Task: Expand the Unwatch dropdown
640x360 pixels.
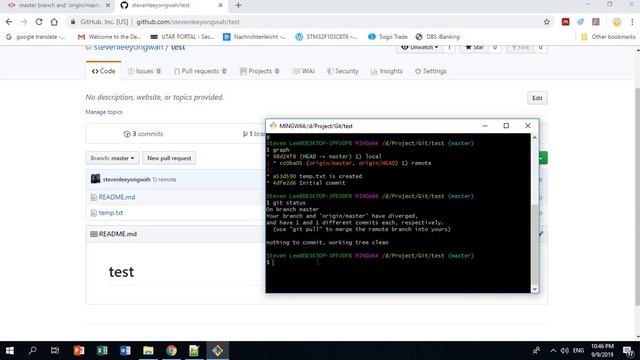Action: [419, 48]
